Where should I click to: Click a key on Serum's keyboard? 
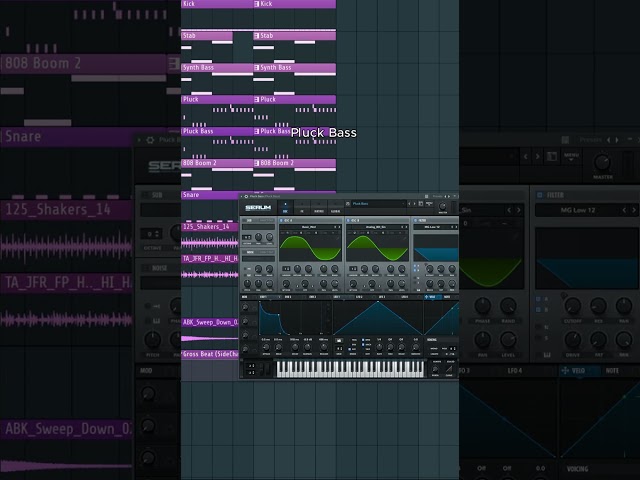(351, 369)
